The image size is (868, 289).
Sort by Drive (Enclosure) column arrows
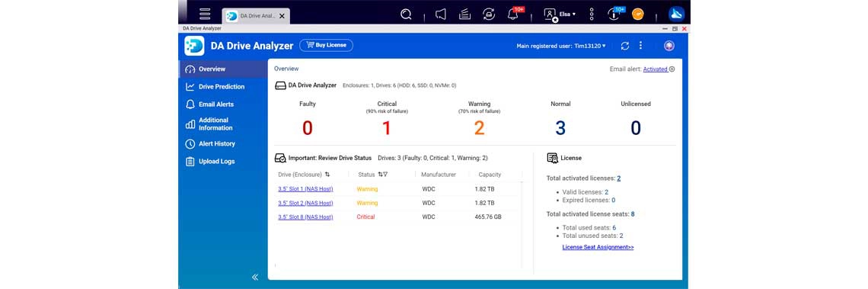click(327, 174)
